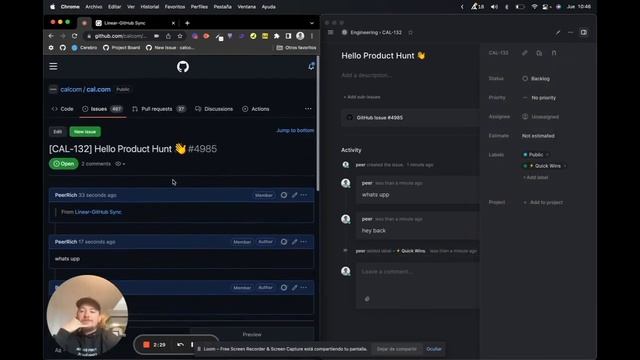This screenshot has height=360, width=640.
Task: Toggle Linear right details panel icon
Action: point(584,32)
